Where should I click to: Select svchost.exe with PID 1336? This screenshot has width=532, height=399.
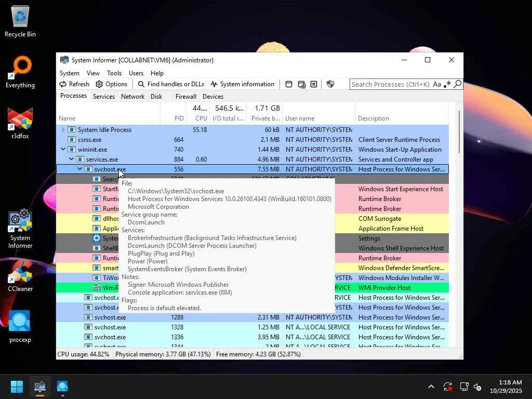(x=252, y=337)
